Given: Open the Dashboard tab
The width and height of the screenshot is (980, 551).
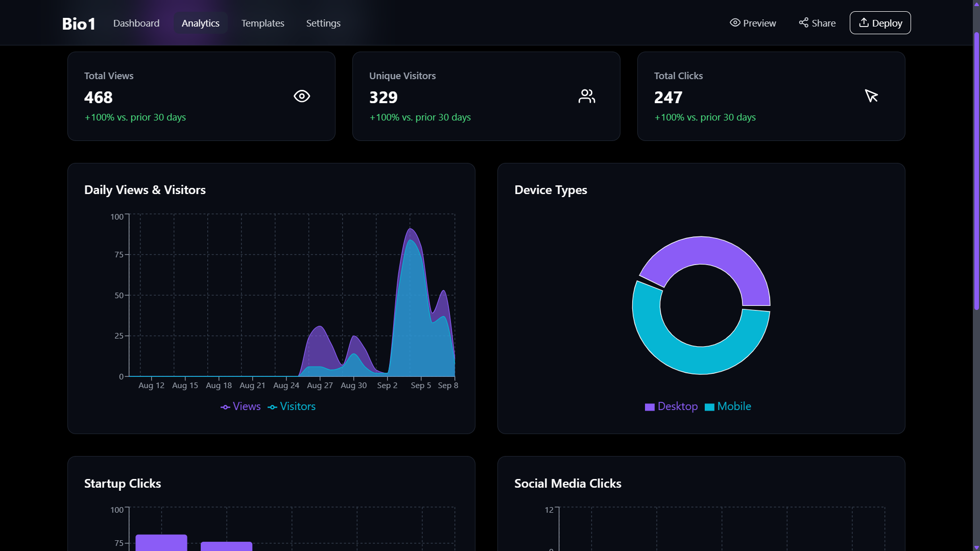Looking at the screenshot, I should [x=136, y=23].
